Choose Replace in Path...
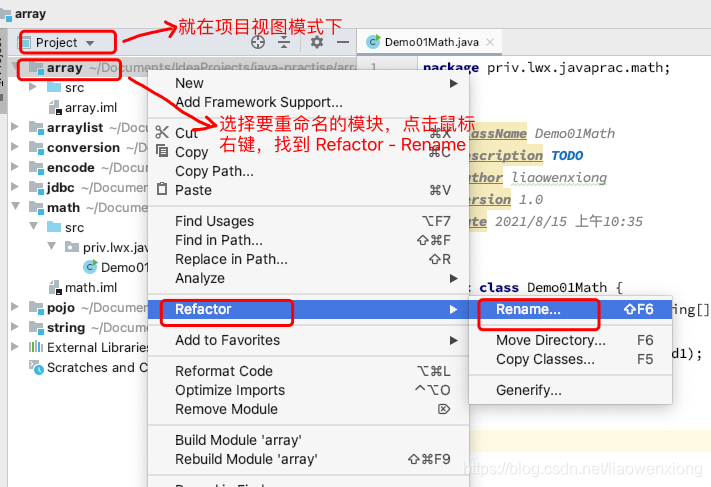 [x=308, y=259]
